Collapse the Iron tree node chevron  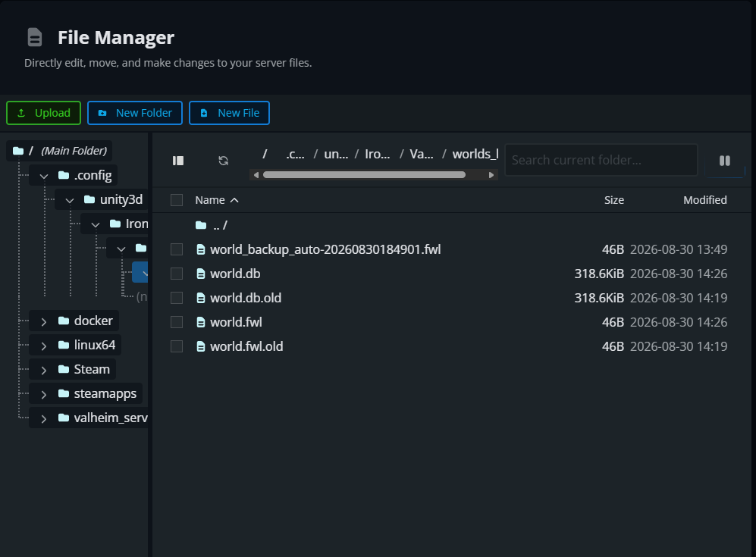click(x=96, y=224)
